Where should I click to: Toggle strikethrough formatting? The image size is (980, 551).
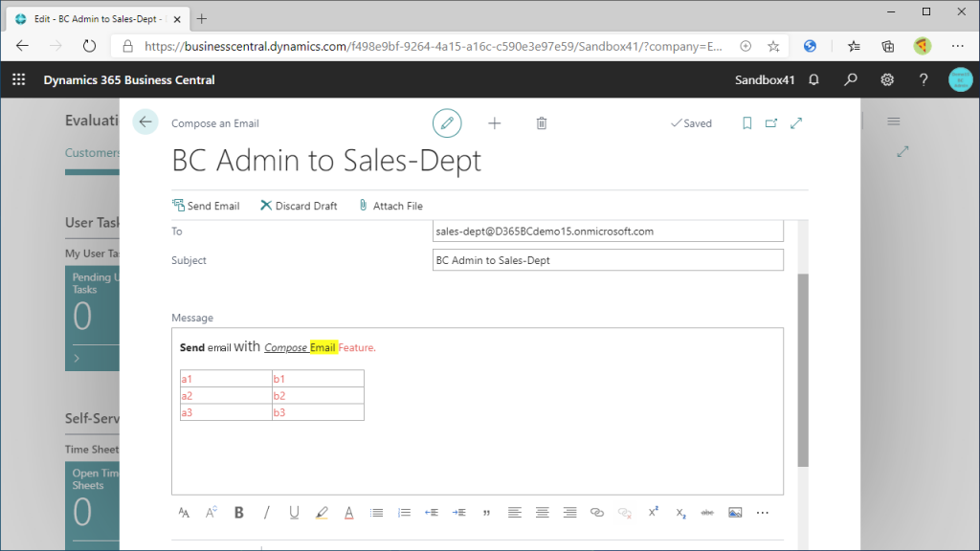707,513
